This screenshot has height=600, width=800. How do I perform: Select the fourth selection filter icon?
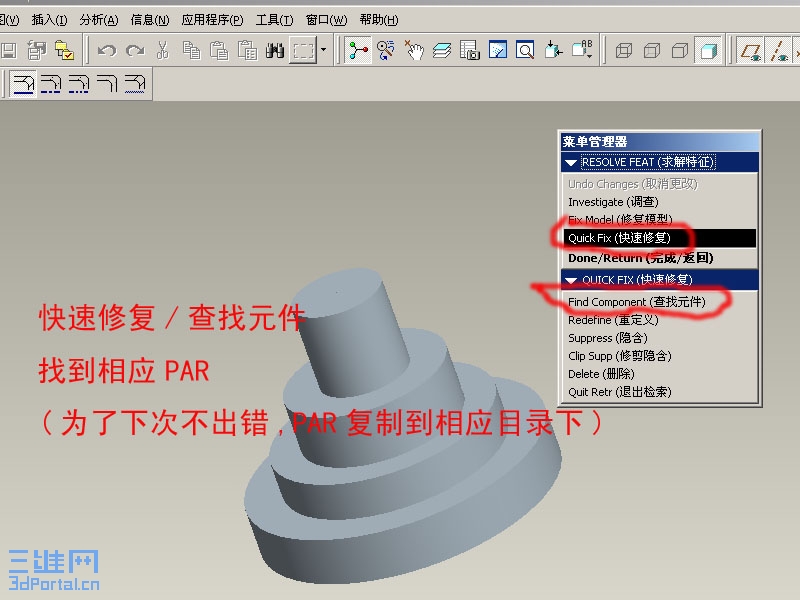pos(107,83)
